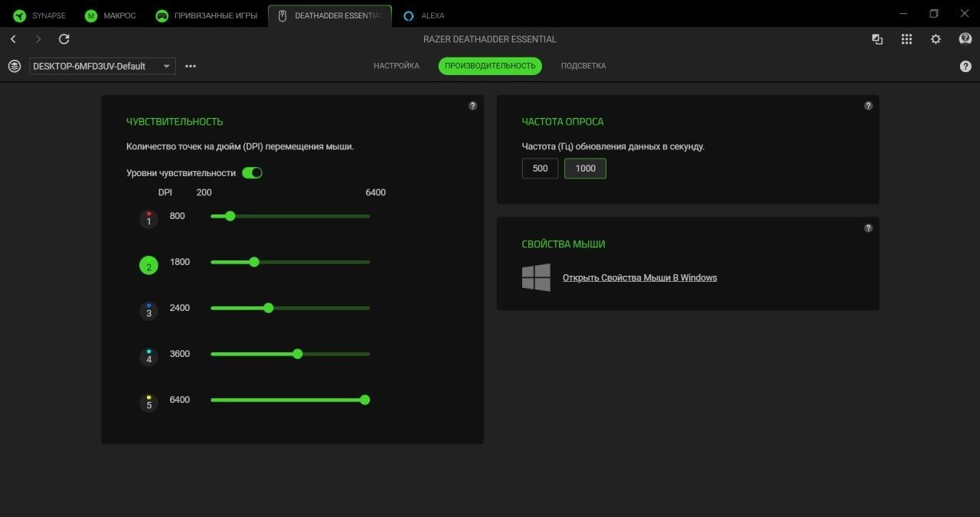Select the DeathAdder Essential tab

pos(330,15)
